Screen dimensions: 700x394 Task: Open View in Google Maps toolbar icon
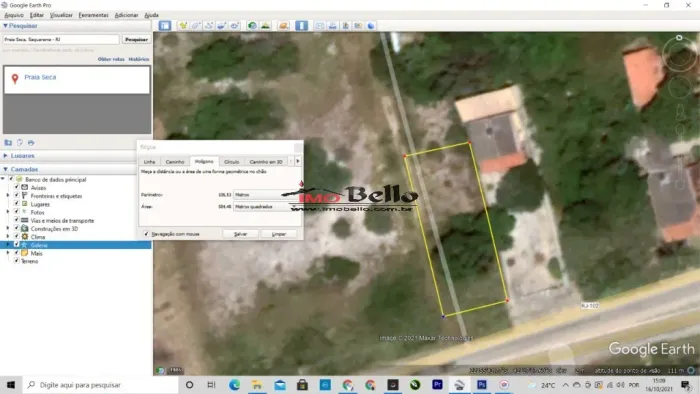(358, 25)
